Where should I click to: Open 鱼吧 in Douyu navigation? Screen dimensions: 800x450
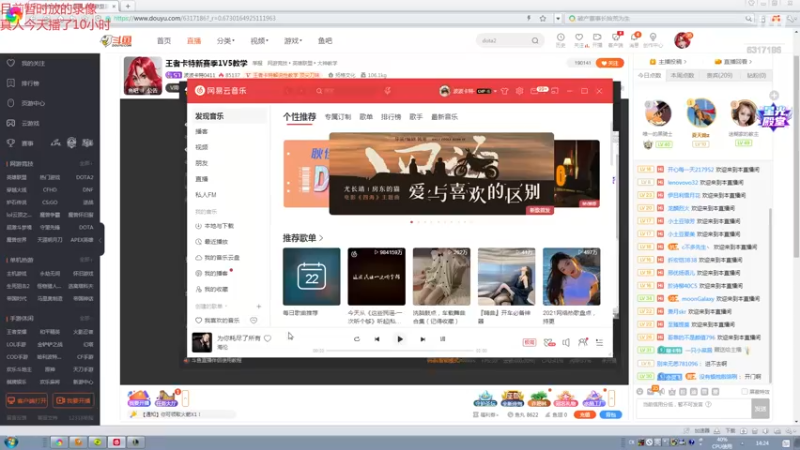pyautogui.click(x=325, y=41)
